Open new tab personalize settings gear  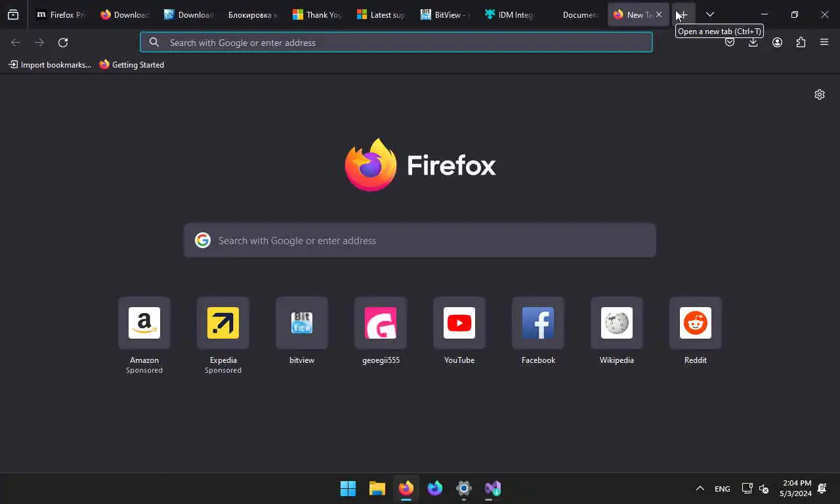pos(820,94)
